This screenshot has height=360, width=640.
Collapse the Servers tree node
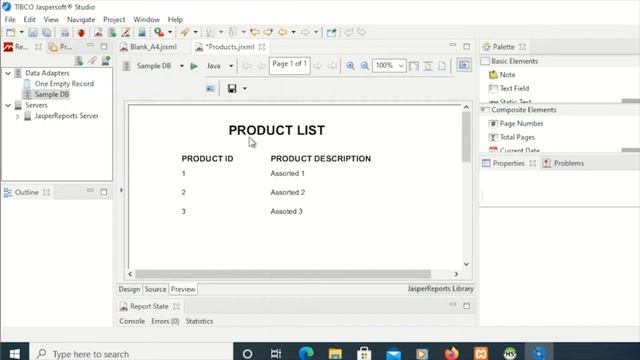pos(8,105)
